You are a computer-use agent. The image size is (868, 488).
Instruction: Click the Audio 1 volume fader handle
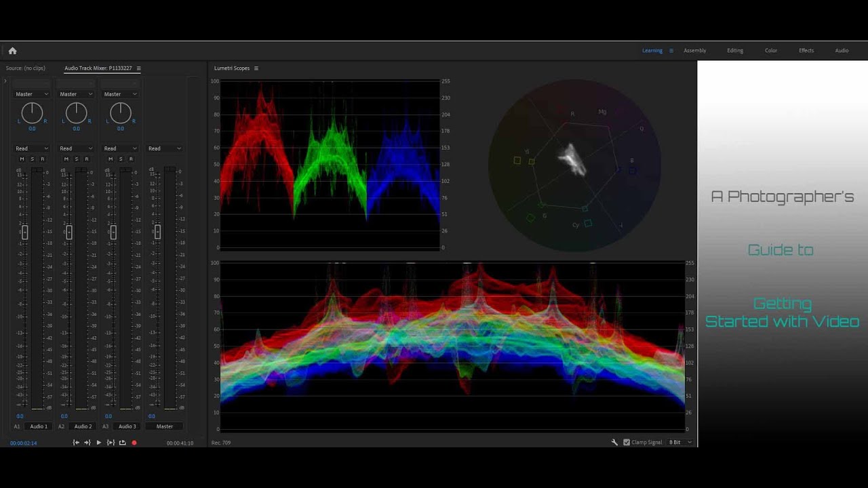tap(24, 232)
